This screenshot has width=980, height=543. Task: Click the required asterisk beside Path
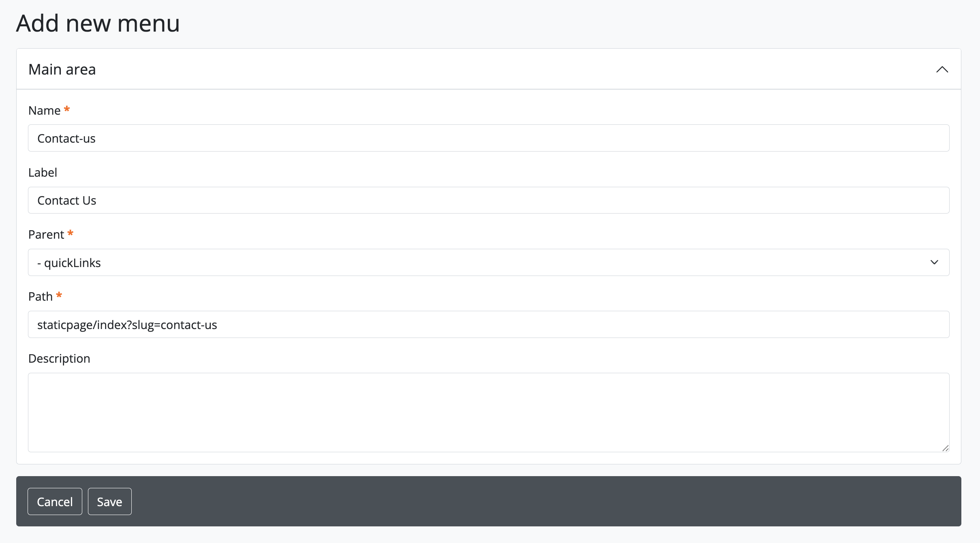(x=59, y=295)
